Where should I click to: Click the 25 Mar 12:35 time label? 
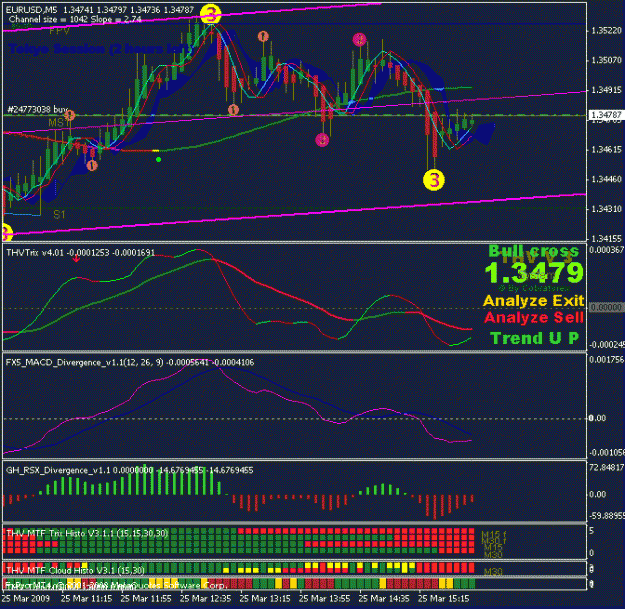coord(205,598)
